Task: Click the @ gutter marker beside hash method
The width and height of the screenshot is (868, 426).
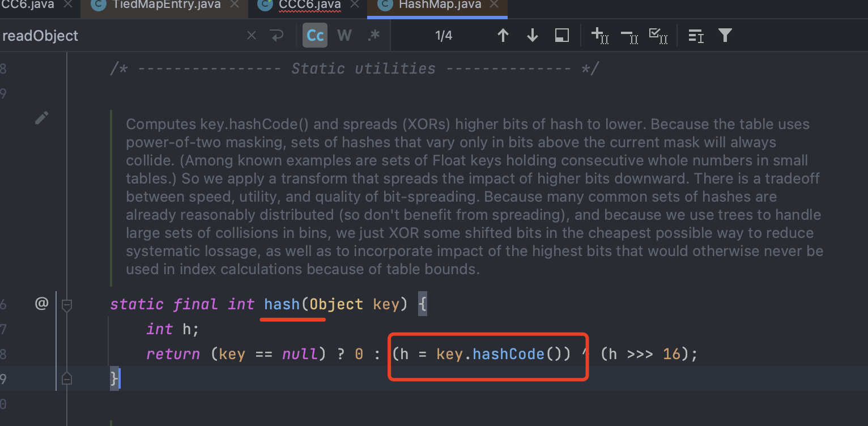Action: pos(41,304)
